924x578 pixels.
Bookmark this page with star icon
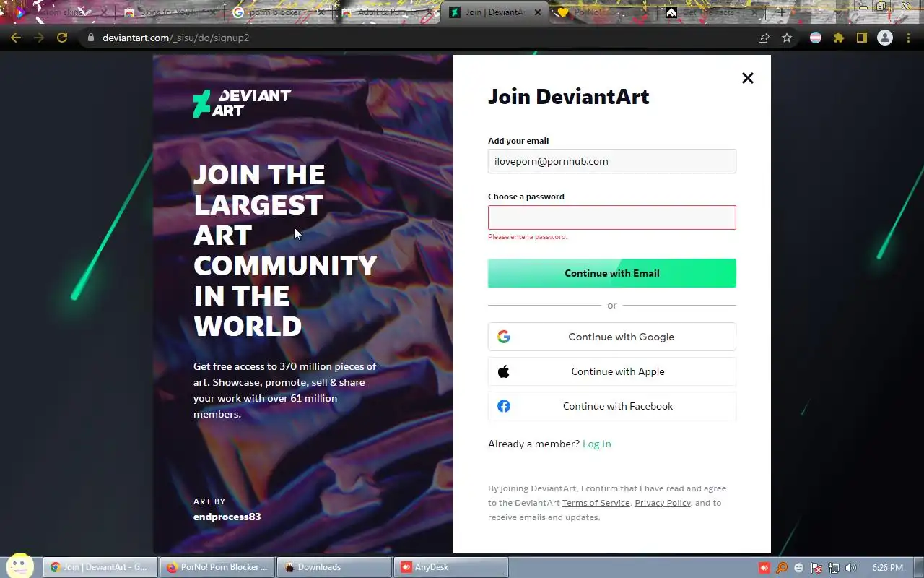[787, 38]
